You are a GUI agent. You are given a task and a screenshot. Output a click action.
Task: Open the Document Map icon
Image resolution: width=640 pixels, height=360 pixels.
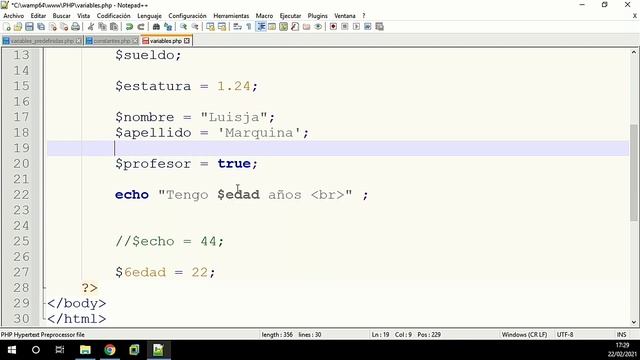pyautogui.click(x=283, y=27)
